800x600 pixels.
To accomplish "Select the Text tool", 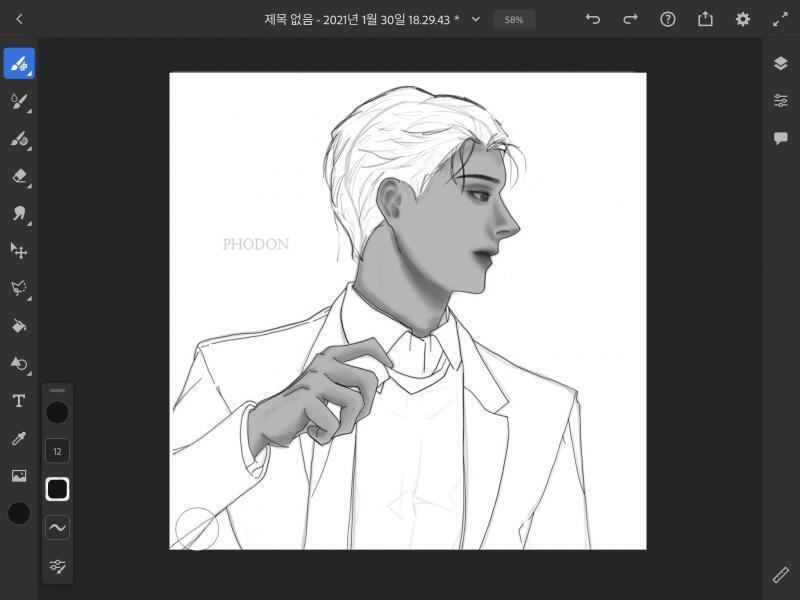I will pos(19,401).
